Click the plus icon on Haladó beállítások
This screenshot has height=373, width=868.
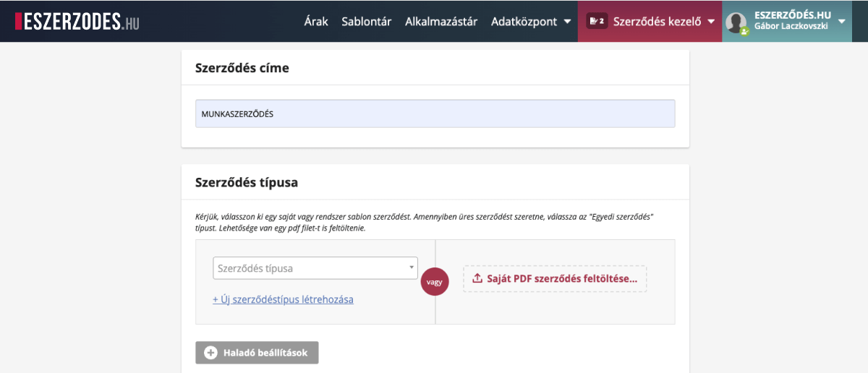210,353
